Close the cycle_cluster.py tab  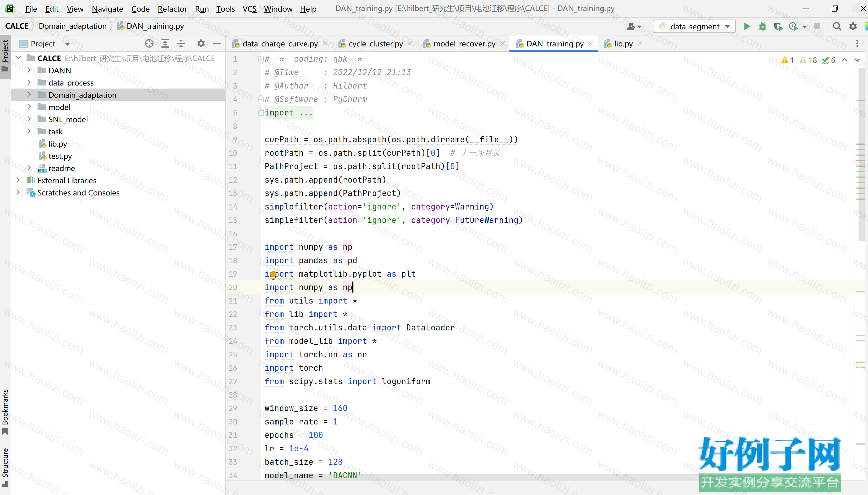[x=410, y=44]
